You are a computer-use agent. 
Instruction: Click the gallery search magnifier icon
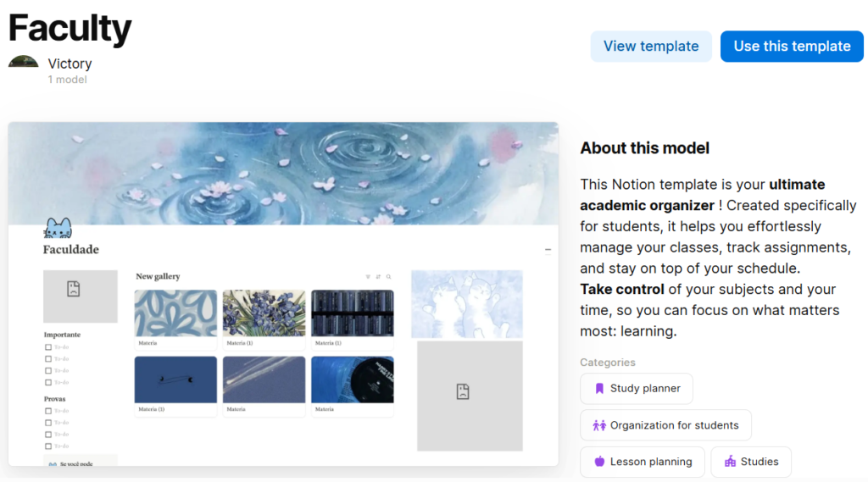388,277
